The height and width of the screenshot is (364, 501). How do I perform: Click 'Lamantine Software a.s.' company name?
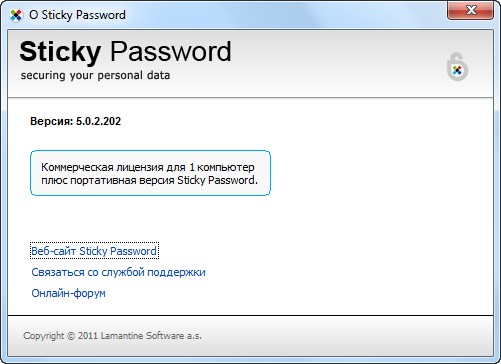click(x=151, y=336)
